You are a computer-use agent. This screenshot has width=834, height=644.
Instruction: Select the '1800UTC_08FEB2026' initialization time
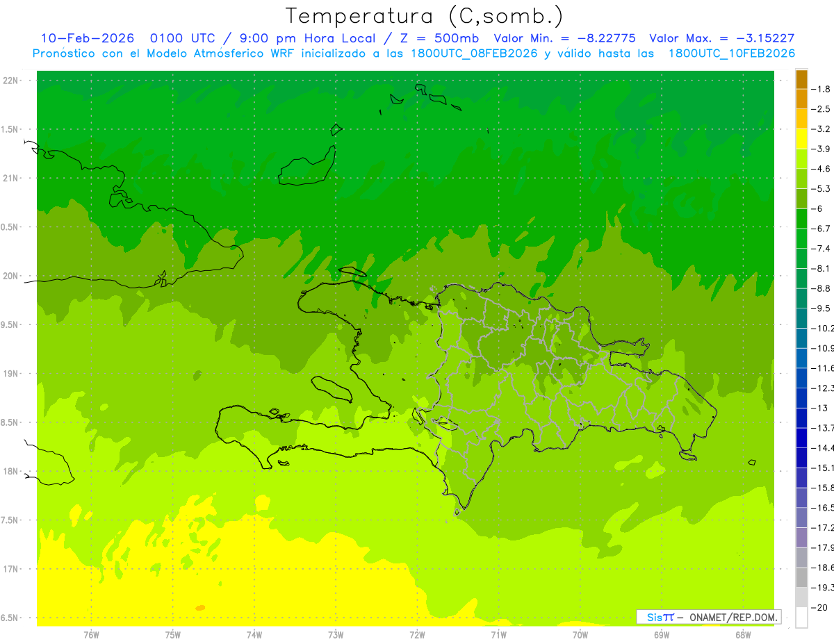pos(474,53)
